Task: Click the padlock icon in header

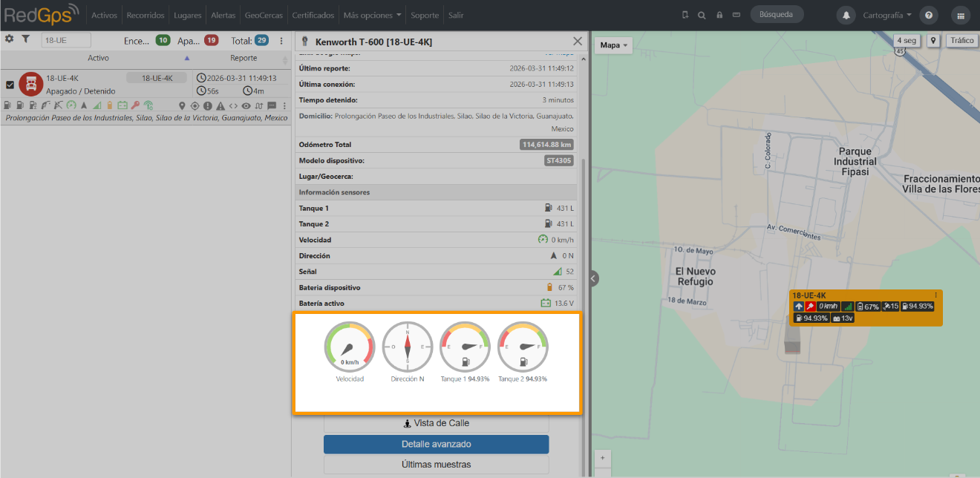Action: tap(719, 15)
